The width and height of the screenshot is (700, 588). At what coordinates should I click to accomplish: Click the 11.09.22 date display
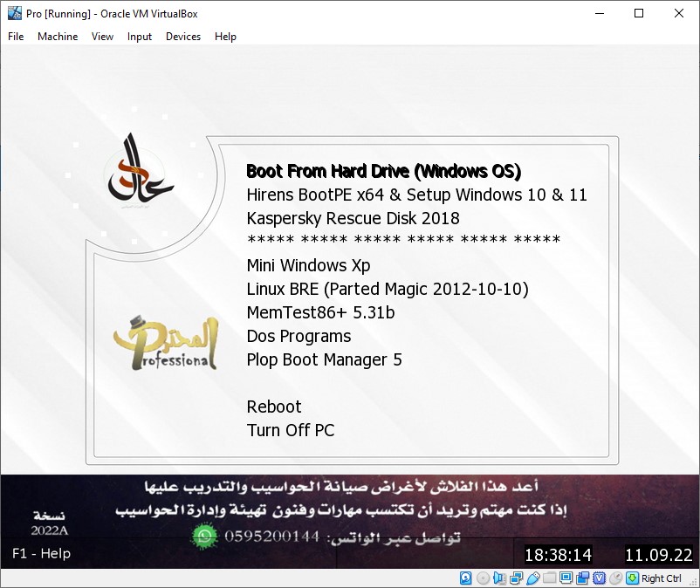click(658, 555)
